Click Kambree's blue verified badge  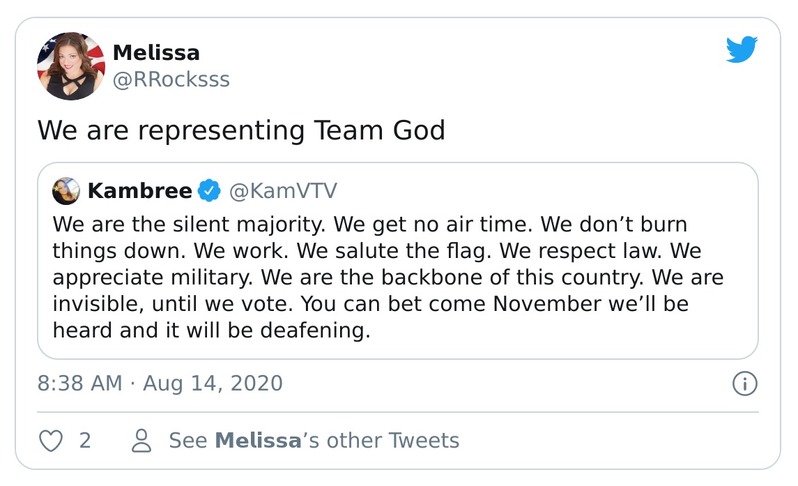[x=209, y=190]
